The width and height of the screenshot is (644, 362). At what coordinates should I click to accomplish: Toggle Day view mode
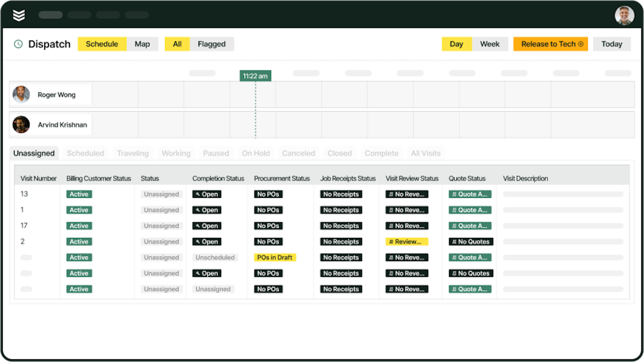pyautogui.click(x=457, y=44)
